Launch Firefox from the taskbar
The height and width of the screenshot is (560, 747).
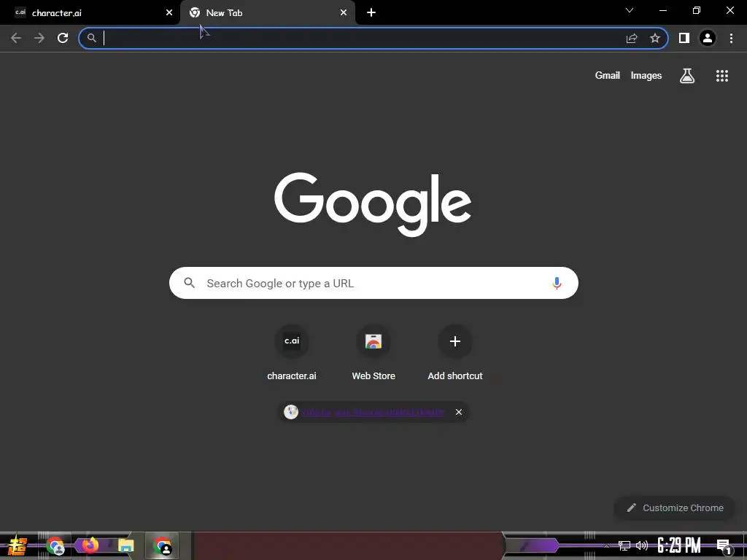tap(90, 545)
